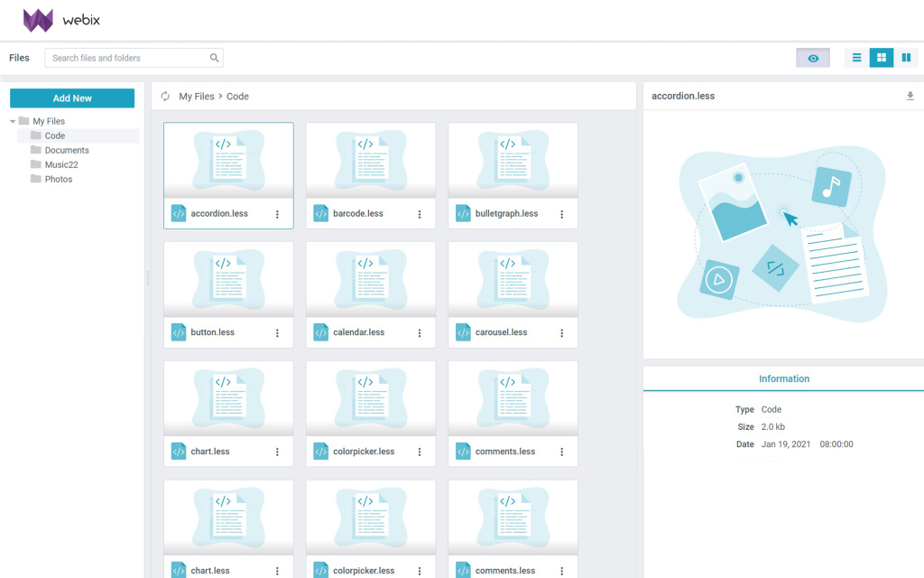Click the webix logo icon
This screenshot has height=578, width=924.
(38, 20)
